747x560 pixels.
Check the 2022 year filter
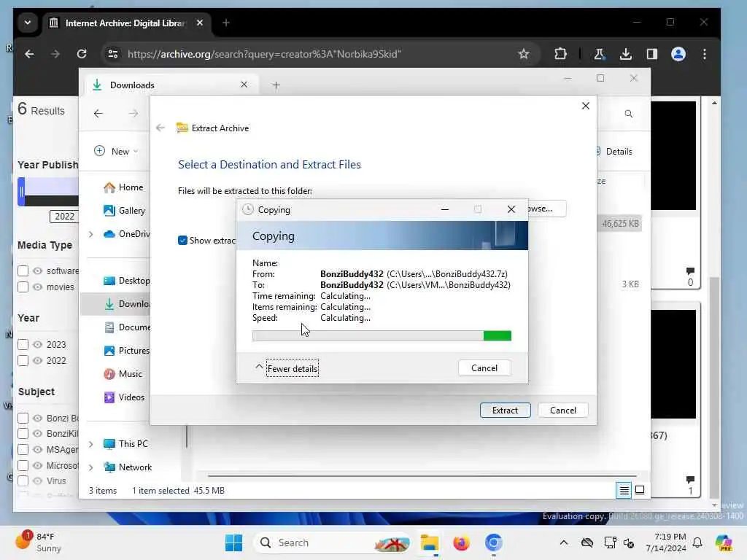[x=23, y=360]
